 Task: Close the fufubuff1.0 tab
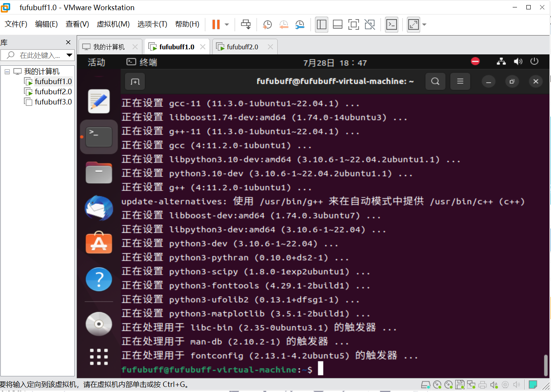(203, 47)
